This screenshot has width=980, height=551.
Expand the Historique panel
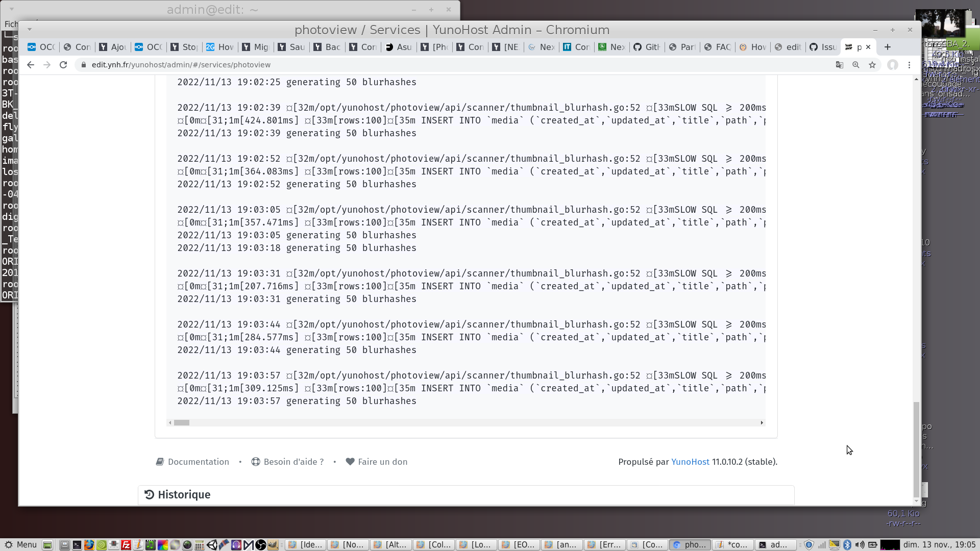pyautogui.click(x=184, y=494)
